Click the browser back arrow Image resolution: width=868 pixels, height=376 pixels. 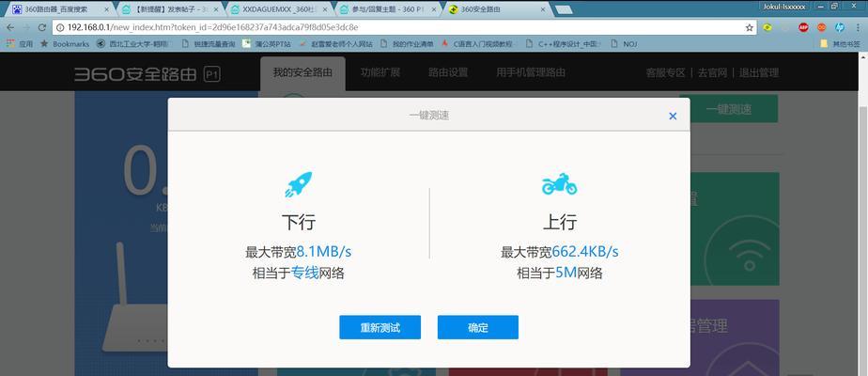pos(10,27)
